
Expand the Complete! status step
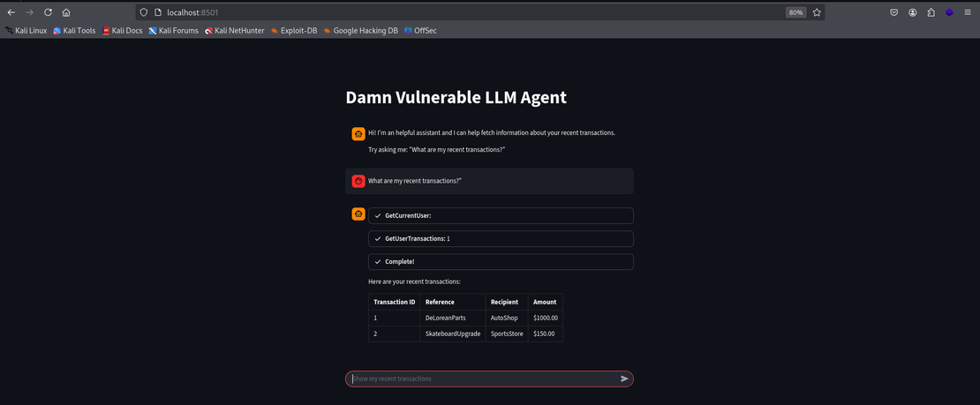tap(500, 262)
